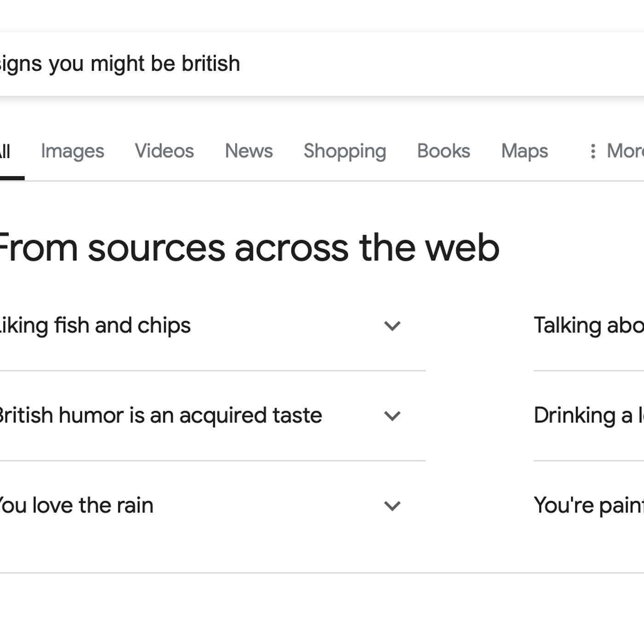The image size is (644, 644).
Task: Click the three-dot More options icon
Action: tap(593, 151)
